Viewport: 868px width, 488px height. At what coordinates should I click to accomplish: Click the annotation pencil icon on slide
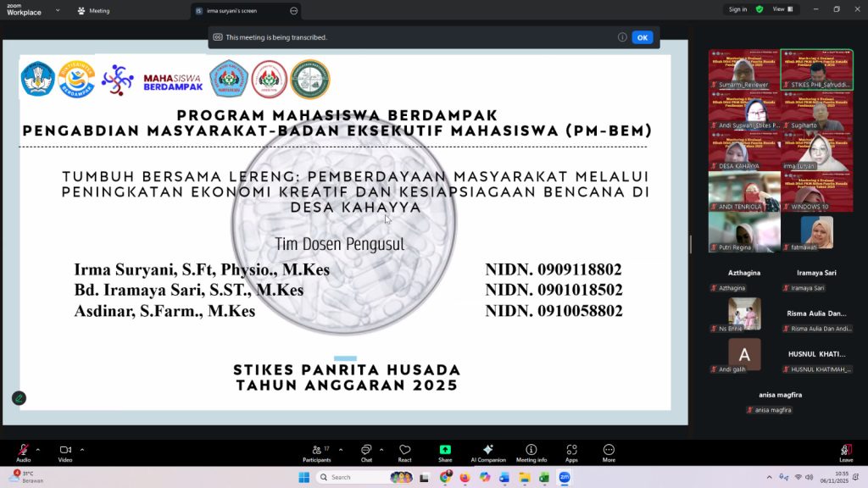click(19, 398)
